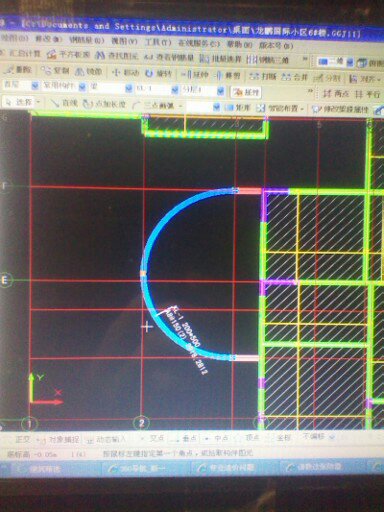Image resolution: width=384 pixels, height=512 pixels.
Task: Open the 在线服务 menu
Action: [199, 43]
